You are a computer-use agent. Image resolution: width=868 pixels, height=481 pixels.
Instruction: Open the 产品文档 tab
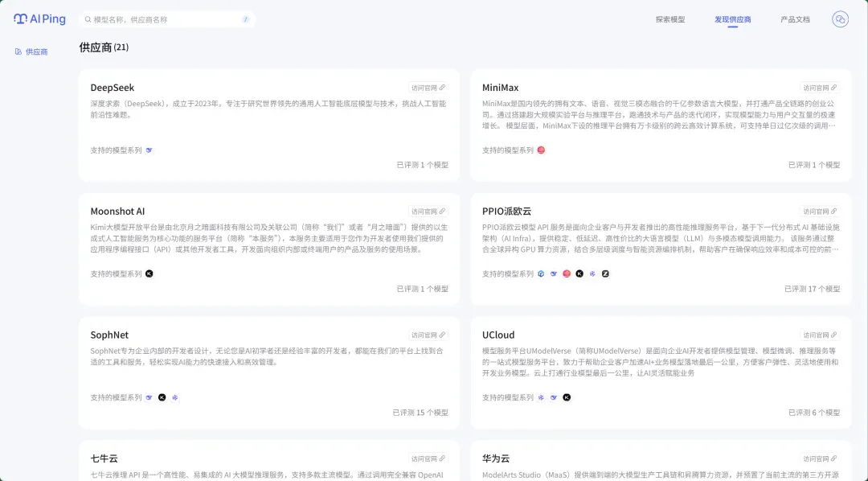tap(795, 19)
